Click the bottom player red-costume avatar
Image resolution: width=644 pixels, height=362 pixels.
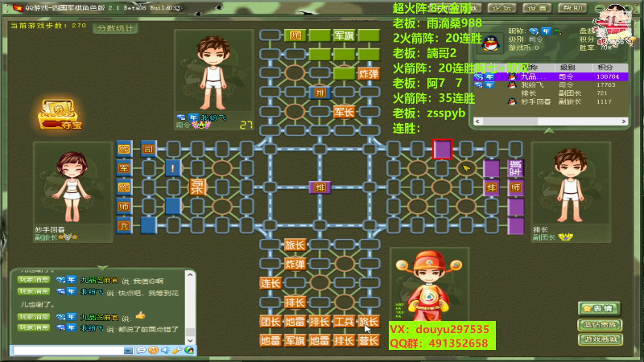tap(428, 286)
